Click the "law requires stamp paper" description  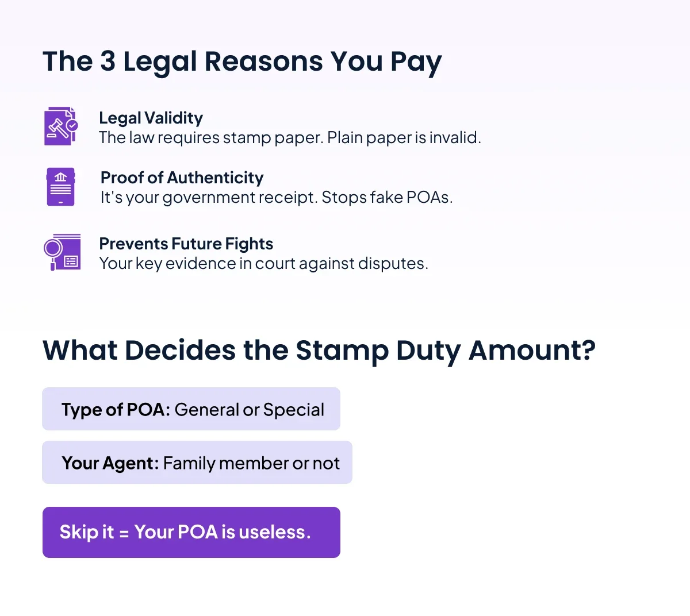290,138
